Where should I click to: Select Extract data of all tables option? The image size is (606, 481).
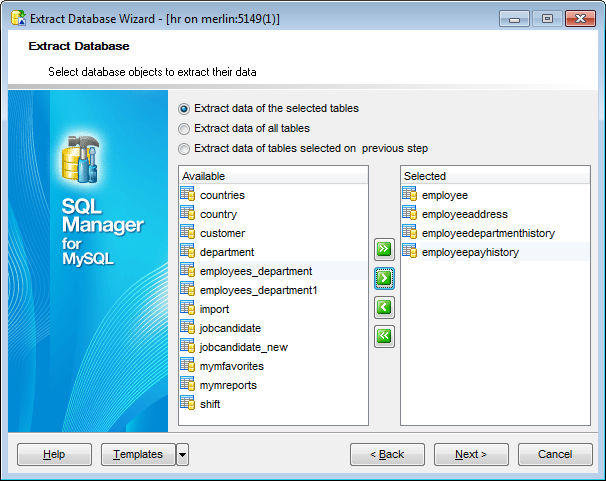point(244,129)
